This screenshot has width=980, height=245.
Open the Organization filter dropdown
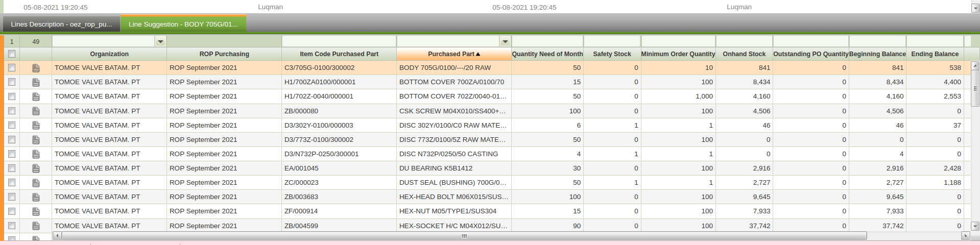tap(160, 42)
